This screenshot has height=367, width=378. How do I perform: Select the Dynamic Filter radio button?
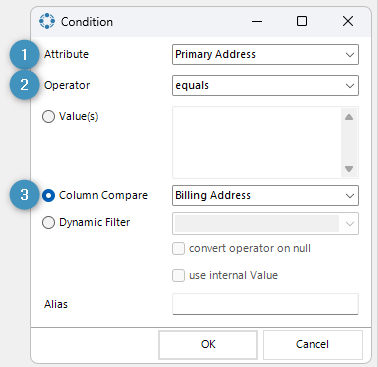point(48,222)
